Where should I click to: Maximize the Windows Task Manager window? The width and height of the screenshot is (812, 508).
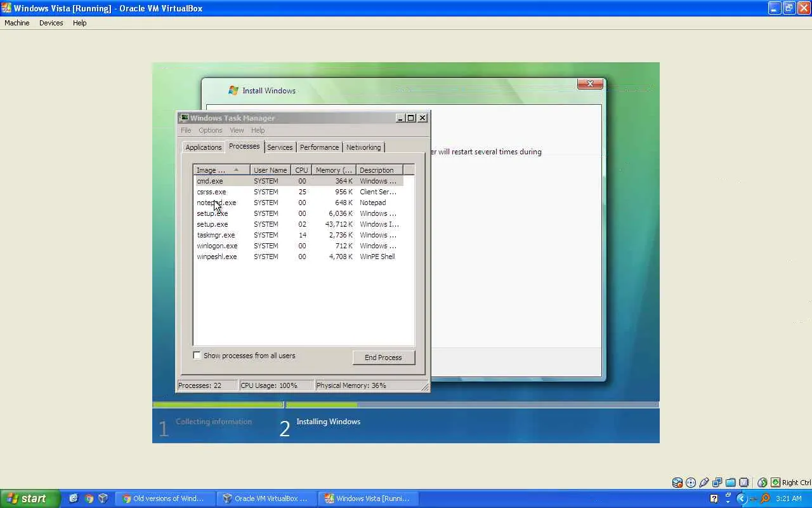(410, 117)
